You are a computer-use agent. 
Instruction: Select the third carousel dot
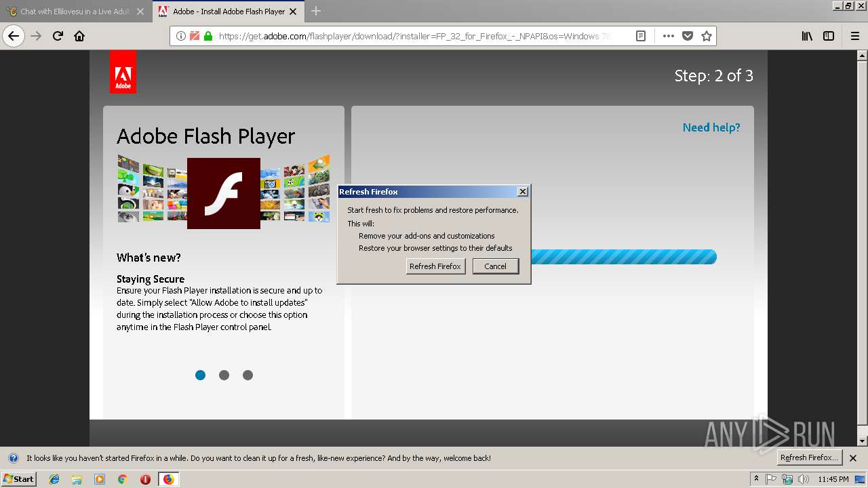(248, 375)
